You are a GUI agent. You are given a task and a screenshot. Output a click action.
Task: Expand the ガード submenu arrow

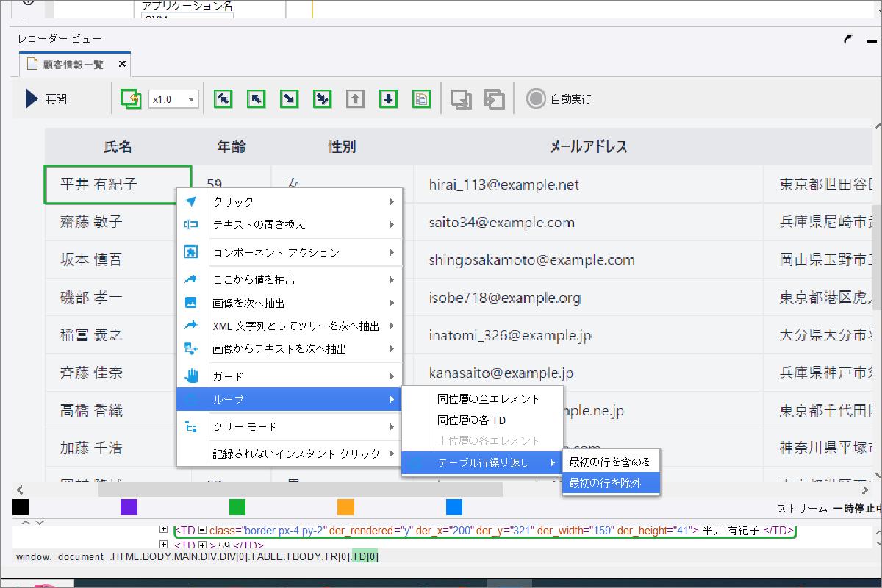[392, 376]
